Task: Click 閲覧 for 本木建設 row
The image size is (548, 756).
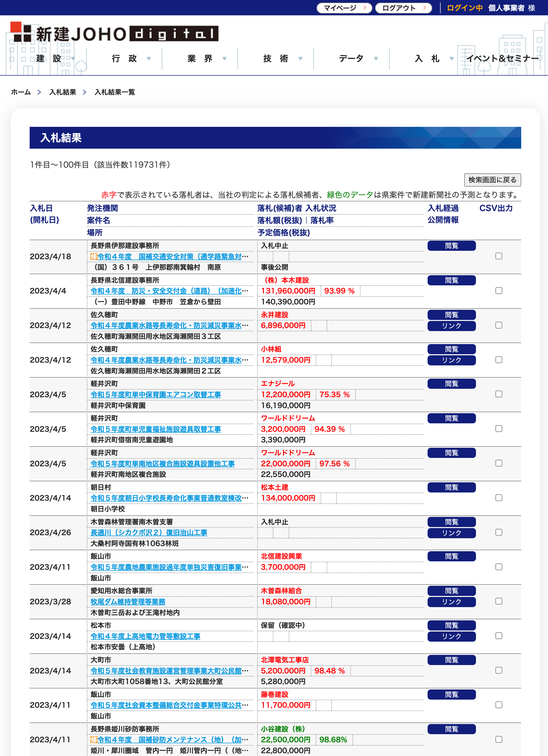Action: 452,280
